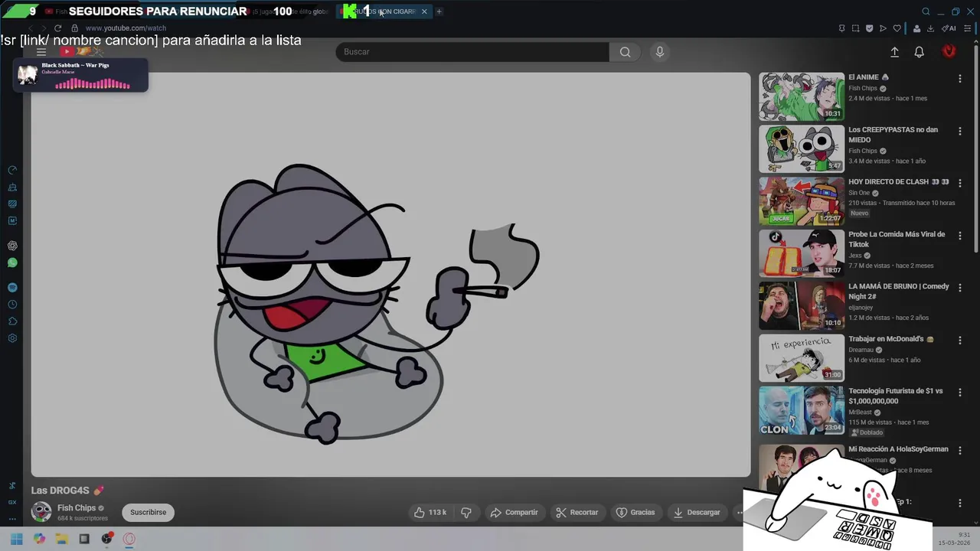980x551 pixels.
Task: Click the browser snapshot capture icon
Action: (x=856, y=28)
